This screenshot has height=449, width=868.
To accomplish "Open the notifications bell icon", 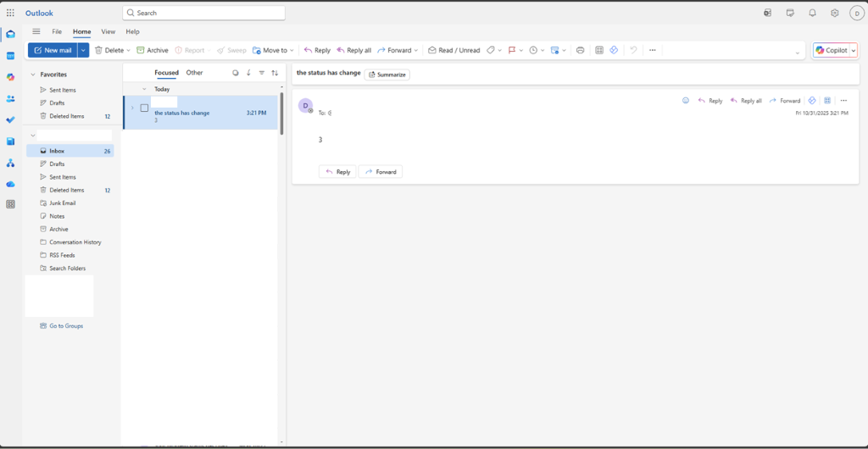I will point(812,13).
